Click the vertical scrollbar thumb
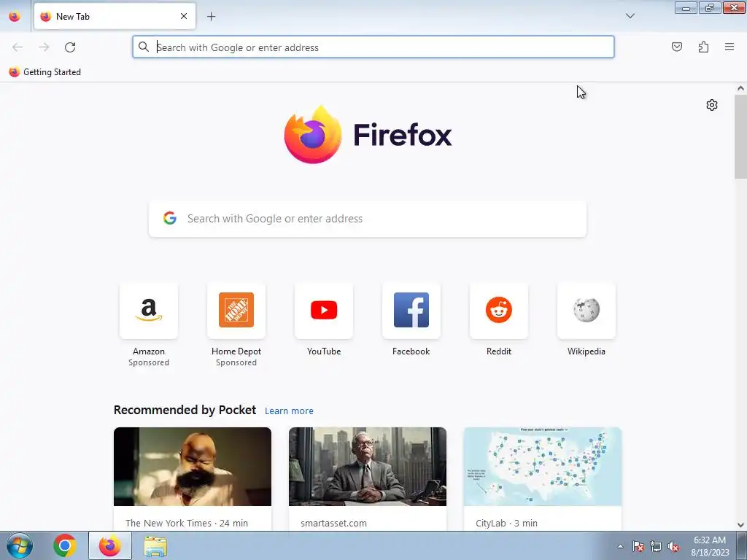Viewport: 747px width, 560px height. click(740, 136)
